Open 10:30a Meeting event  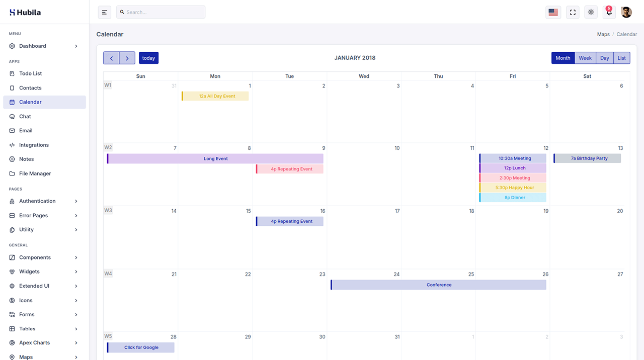(513, 158)
